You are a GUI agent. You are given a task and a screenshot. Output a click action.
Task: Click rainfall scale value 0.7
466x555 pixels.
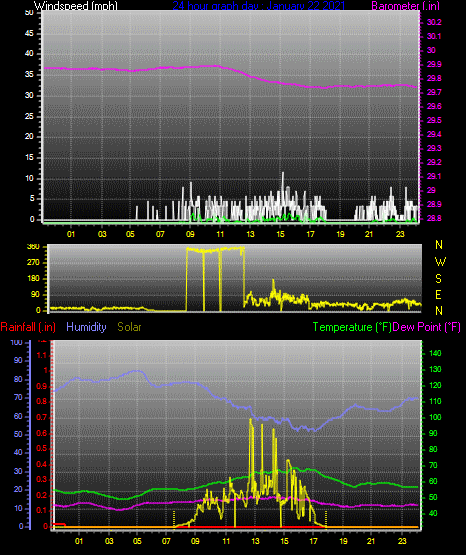pyautogui.click(x=42, y=418)
